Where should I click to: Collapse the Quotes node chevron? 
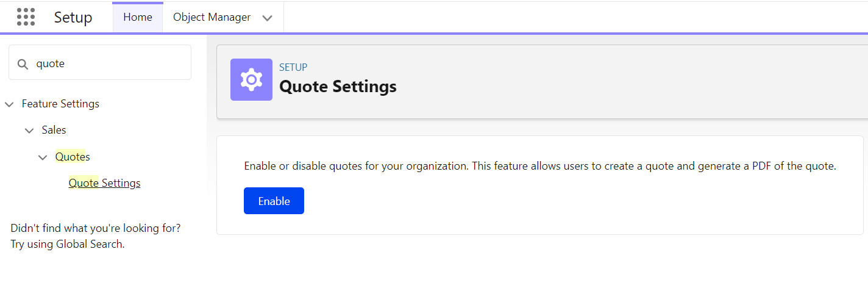[x=43, y=157]
